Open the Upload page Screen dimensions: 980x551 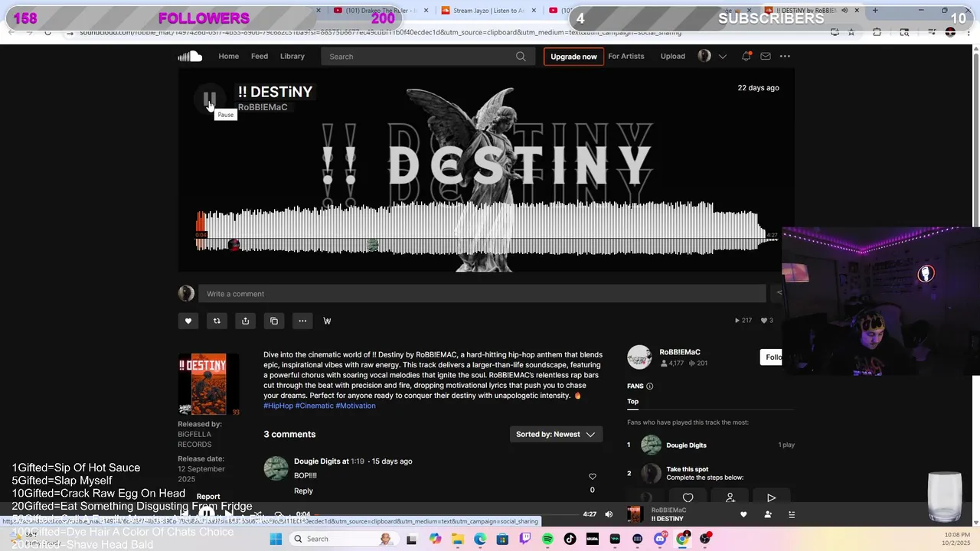point(672,56)
